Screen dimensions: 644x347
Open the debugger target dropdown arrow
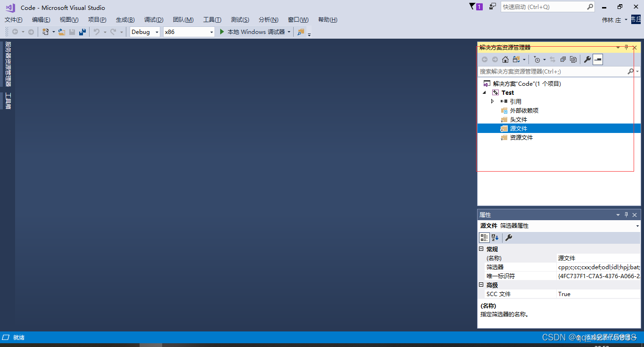pos(289,32)
